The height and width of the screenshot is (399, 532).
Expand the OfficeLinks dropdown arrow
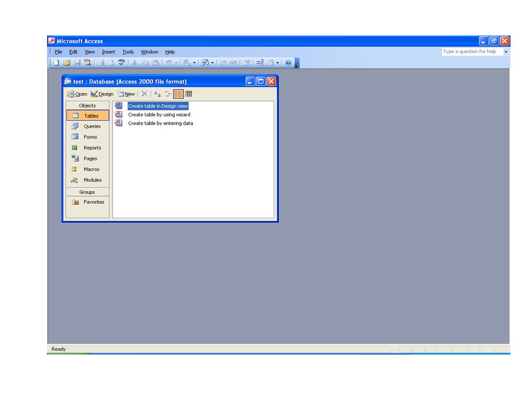click(195, 63)
